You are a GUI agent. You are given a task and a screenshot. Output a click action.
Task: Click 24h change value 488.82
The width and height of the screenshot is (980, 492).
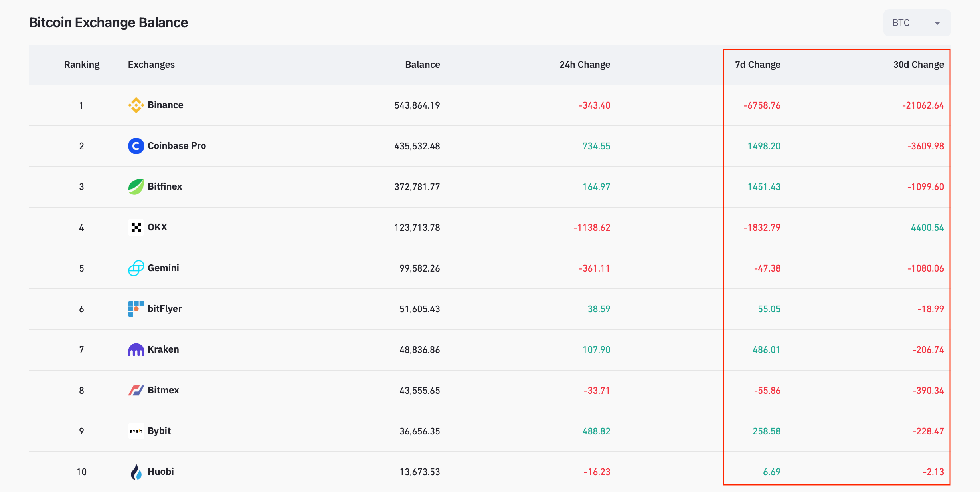click(x=597, y=431)
